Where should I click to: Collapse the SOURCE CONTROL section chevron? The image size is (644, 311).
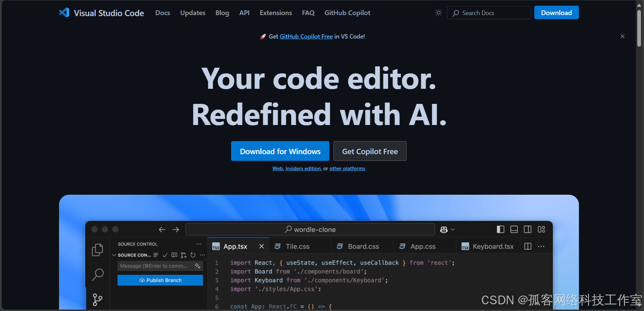[114, 255]
